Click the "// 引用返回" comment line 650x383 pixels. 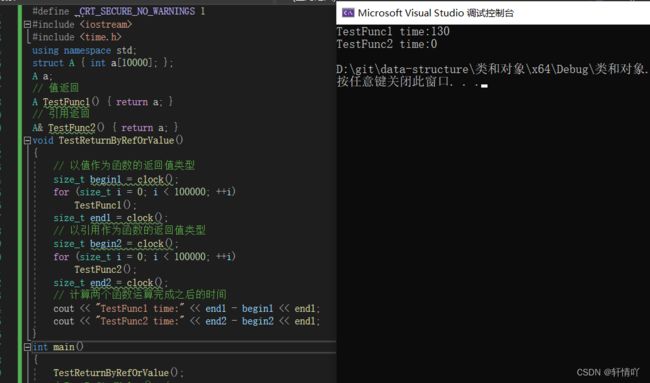click(61, 113)
